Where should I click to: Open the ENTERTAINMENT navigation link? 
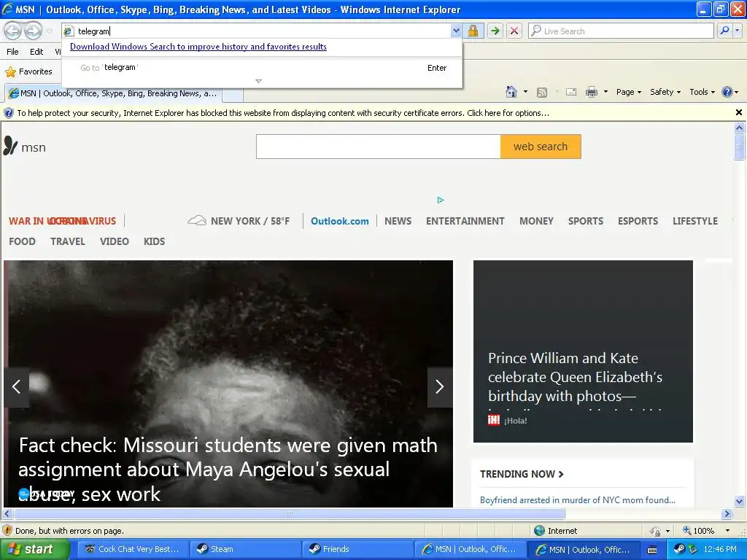(x=465, y=221)
